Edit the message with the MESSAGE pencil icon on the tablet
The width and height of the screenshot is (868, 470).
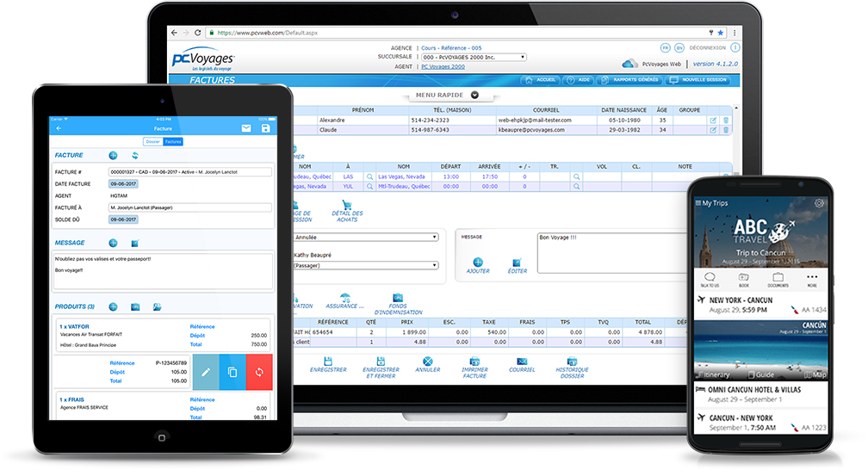134,243
